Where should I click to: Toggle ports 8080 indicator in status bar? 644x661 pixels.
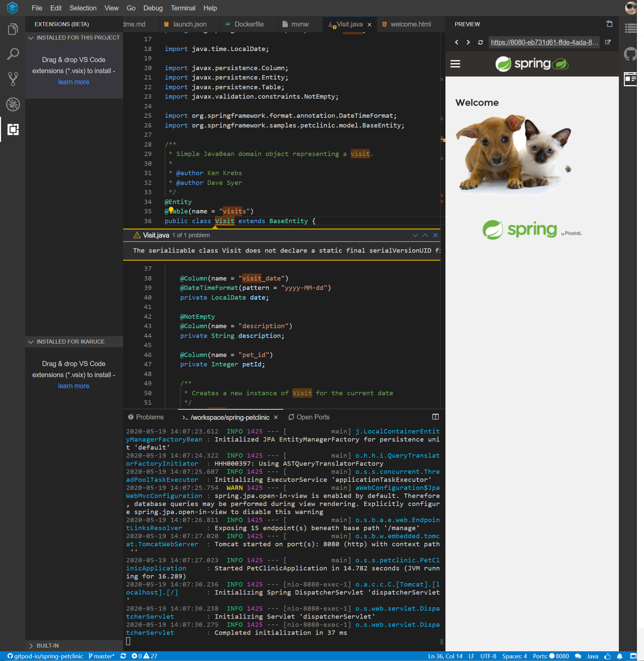(551, 656)
